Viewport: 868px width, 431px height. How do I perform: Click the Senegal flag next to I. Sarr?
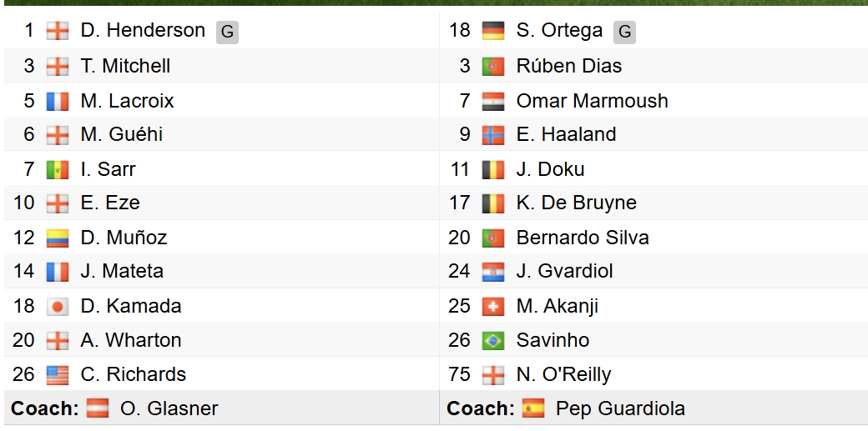click(58, 170)
